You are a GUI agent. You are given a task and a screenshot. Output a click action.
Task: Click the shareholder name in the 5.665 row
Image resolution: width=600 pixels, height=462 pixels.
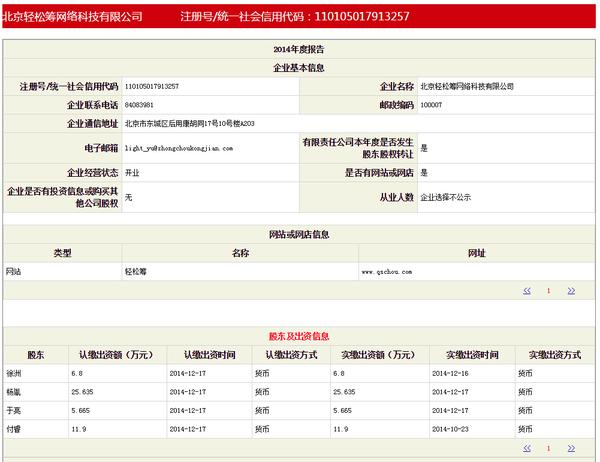pos(13,411)
